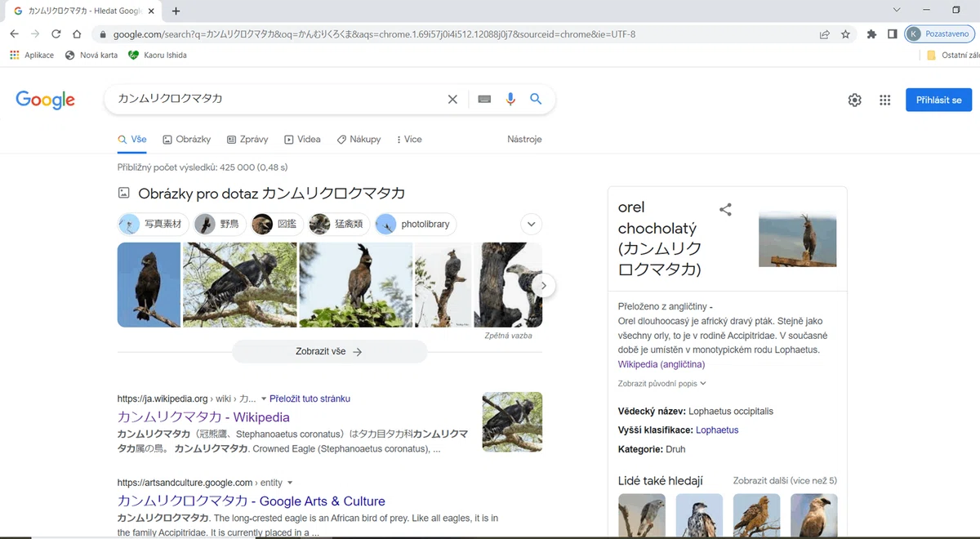This screenshot has height=539, width=980.
Task: Open Google settings gear icon
Action: 854,100
